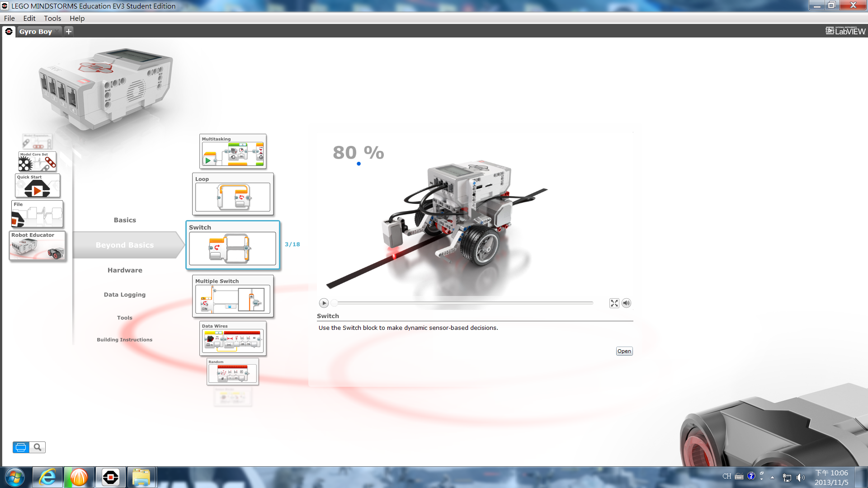Open the Model Core Set panel
Screen dimensions: 868x488
coord(38,161)
